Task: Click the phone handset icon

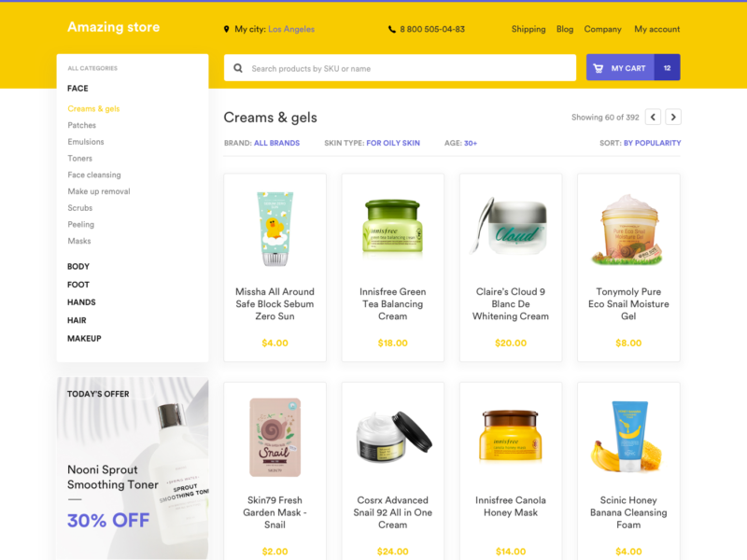Action: point(391,29)
